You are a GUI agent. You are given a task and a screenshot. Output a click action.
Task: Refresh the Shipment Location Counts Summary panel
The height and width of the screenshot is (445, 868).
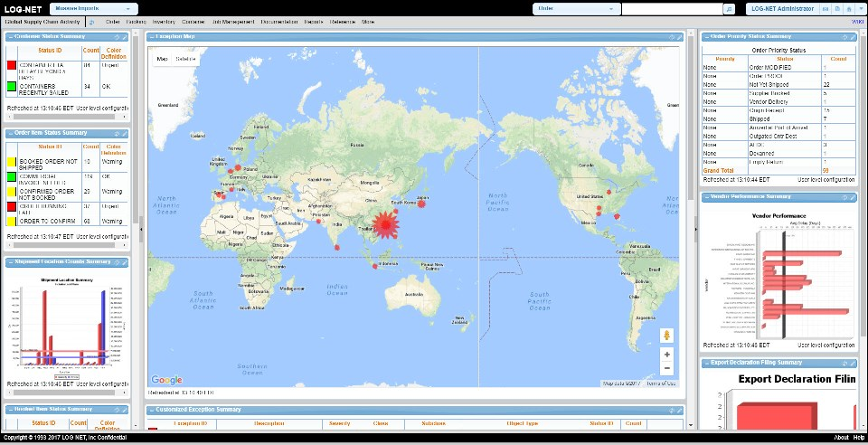[x=117, y=261]
